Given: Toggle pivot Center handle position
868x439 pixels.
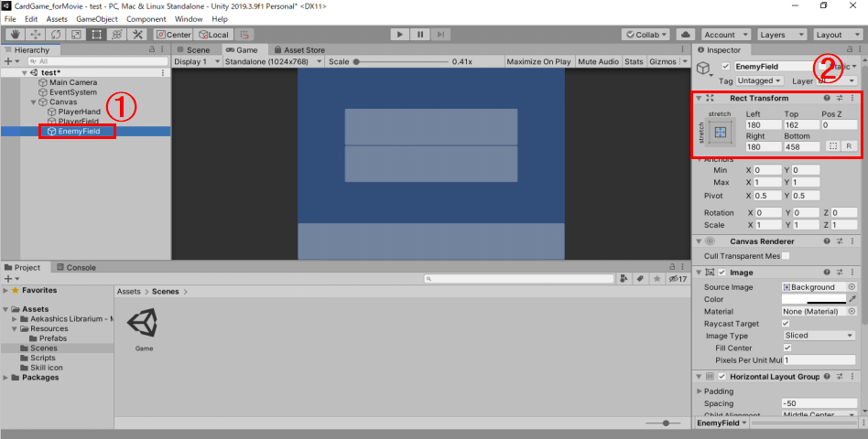Looking at the screenshot, I should (x=173, y=34).
